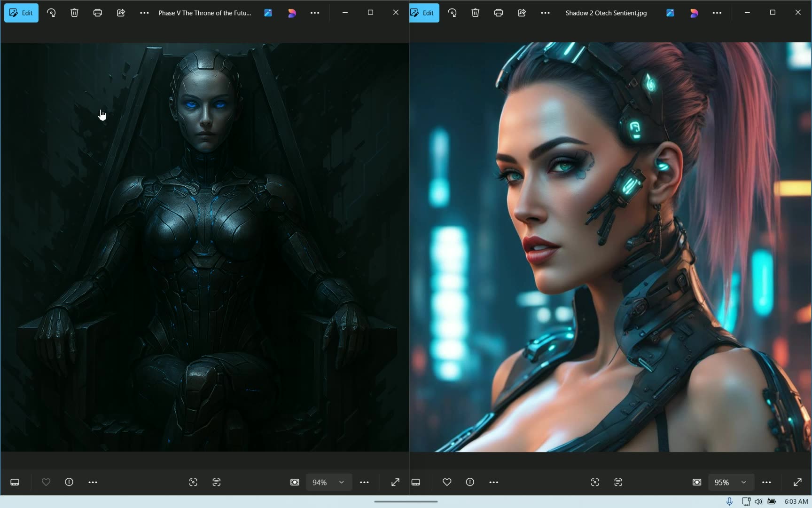Toggle filmstrip view in left window
This screenshot has height=508, width=812.
[15, 482]
